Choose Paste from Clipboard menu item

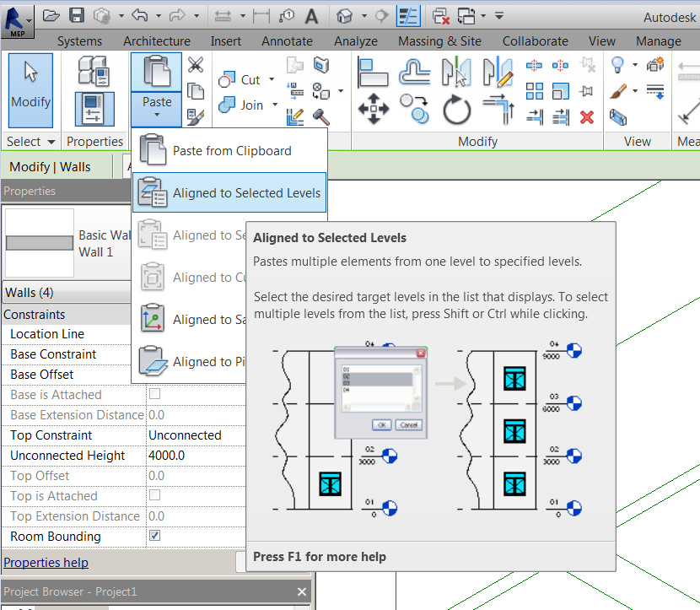tap(229, 151)
